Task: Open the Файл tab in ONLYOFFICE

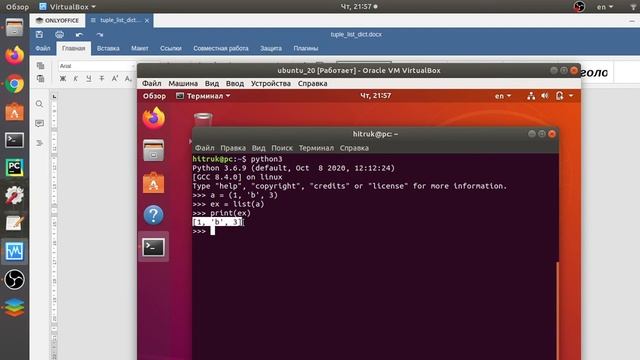Action: [42, 48]
